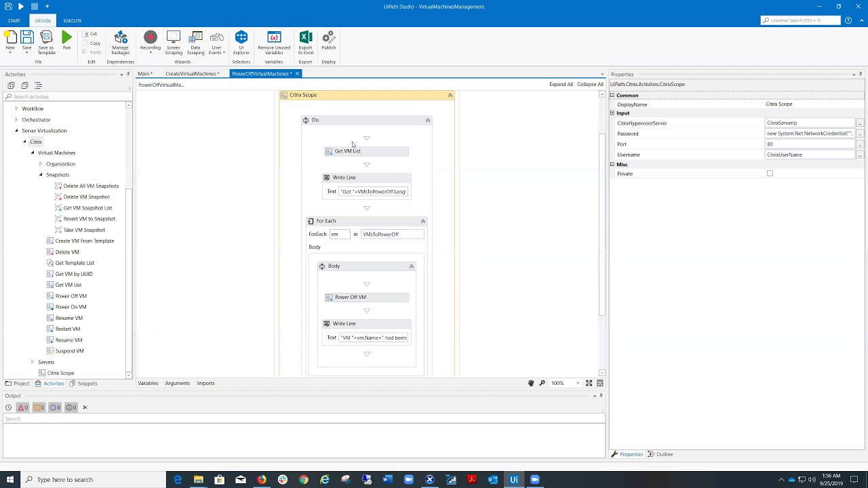
Task: Click the collapse-all icon in Activities panel
Action: coord(24,85)
